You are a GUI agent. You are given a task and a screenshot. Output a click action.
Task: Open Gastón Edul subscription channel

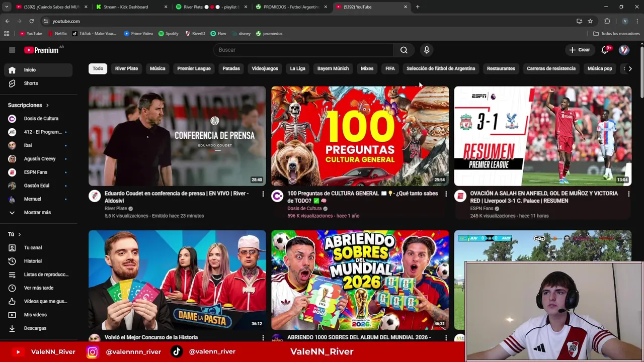pos(38,186)
